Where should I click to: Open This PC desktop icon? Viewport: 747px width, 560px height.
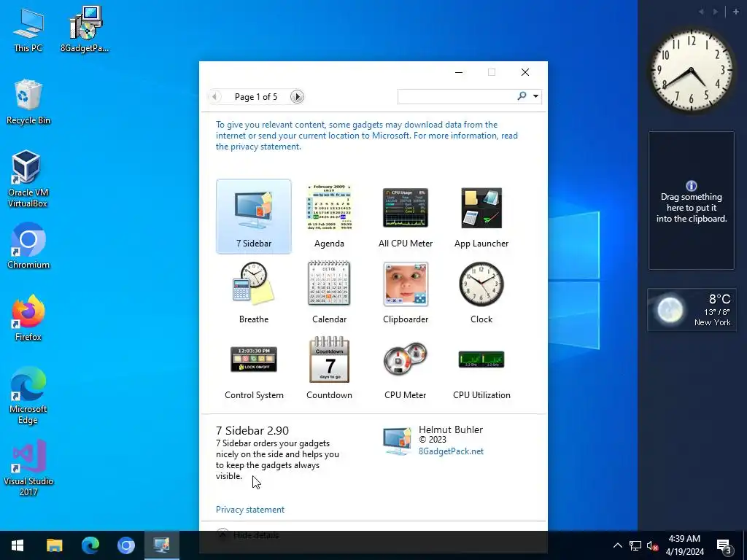pos(28,29)
